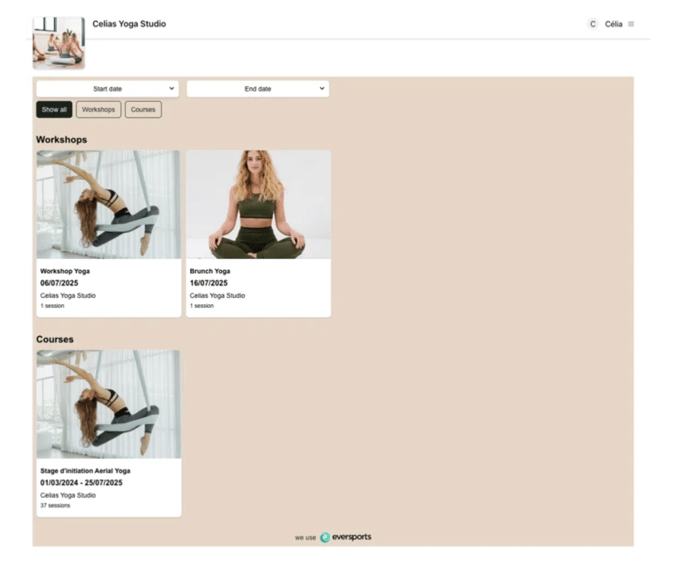Click the Celias Yoga Studio header title
This screenshot has height=570, width=688.
(129, 24)
